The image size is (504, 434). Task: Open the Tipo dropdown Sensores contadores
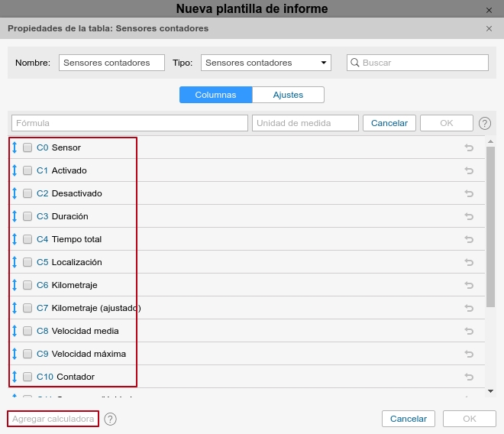click(x=266, y=63)
